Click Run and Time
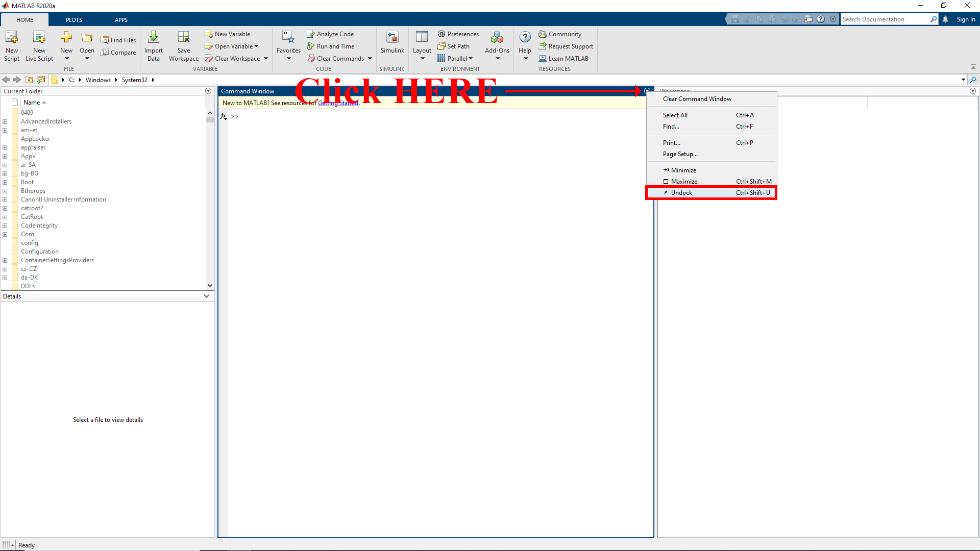 point(331,46)
